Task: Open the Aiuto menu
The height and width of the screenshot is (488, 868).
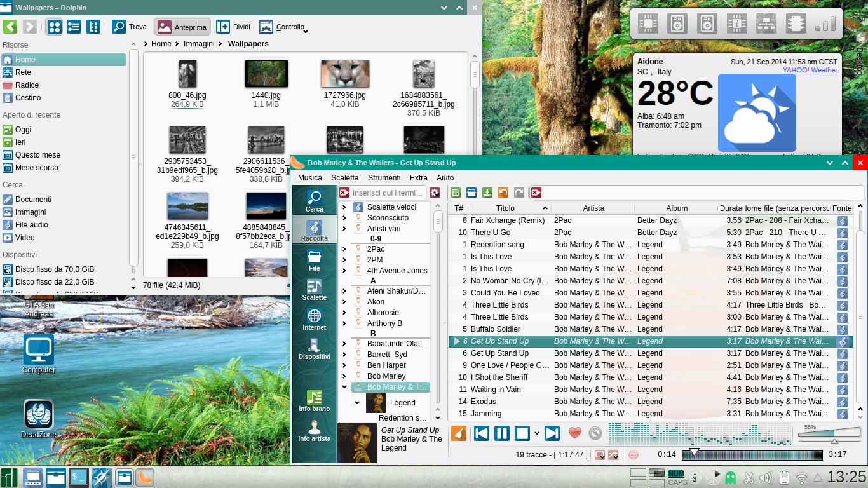Action: coord(445,178)
